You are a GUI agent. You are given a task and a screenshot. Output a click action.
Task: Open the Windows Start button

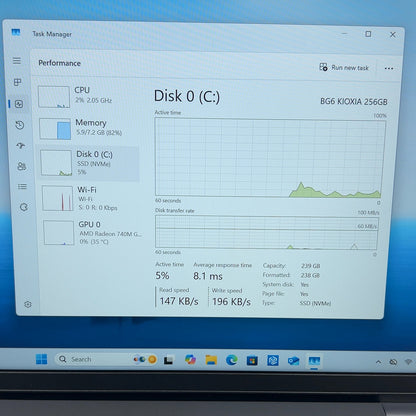(x=41, y=359)
